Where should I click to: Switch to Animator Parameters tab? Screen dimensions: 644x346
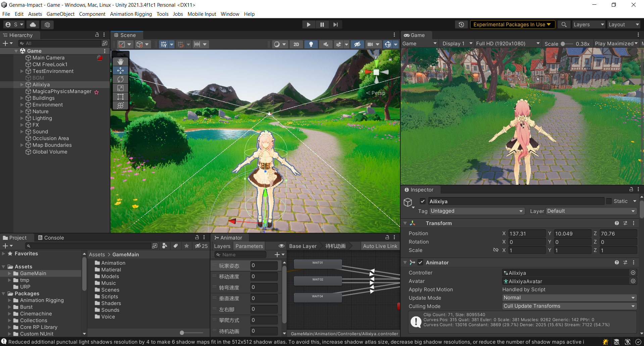[x=249, y=246]
